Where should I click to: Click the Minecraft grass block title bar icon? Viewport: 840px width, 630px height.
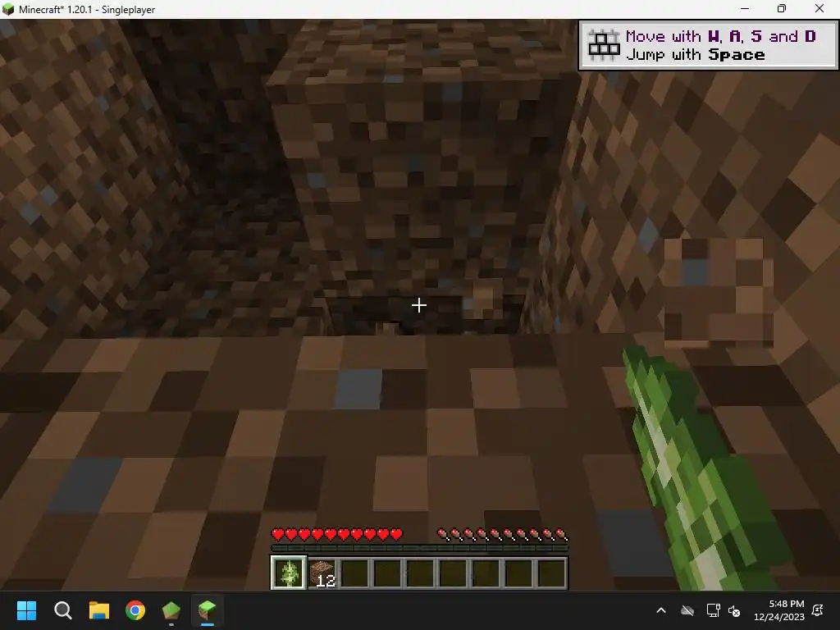[x=8, y=9]
